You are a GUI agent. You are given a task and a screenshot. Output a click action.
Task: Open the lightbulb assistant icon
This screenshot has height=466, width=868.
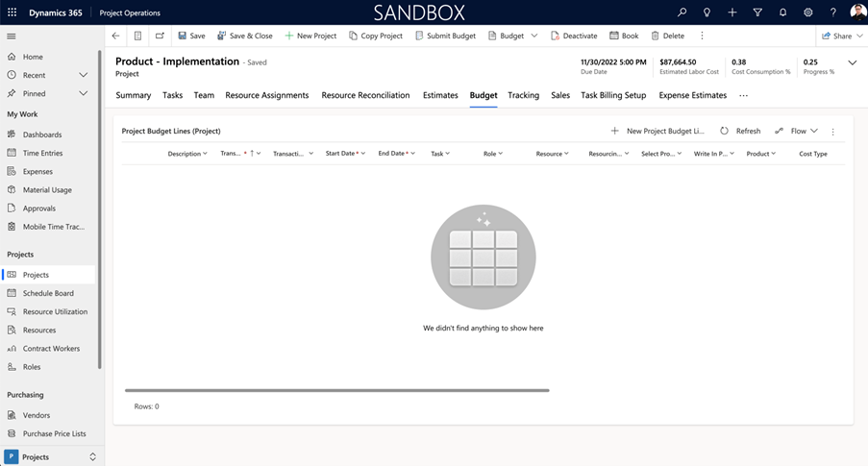click(707, 12)
